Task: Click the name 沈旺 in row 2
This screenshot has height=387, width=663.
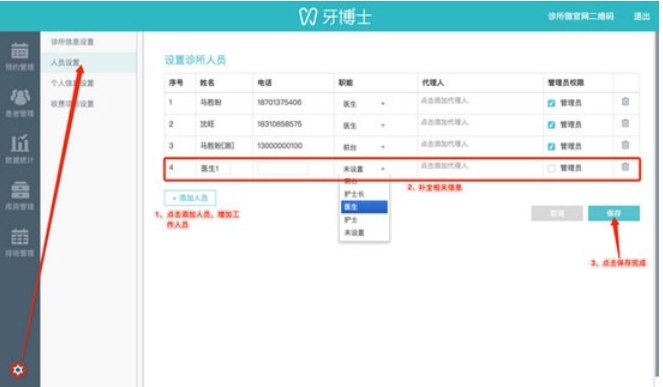Action: click(x=207, y=124)
